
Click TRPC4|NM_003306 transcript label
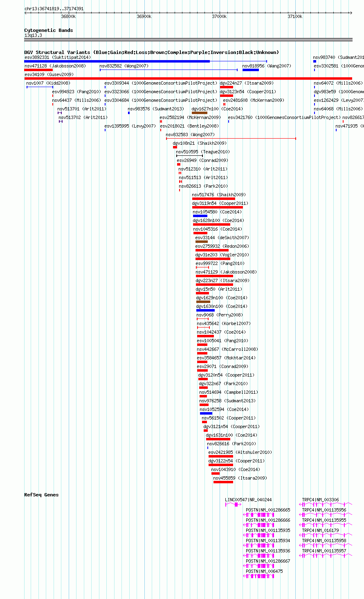pos(321,500)
